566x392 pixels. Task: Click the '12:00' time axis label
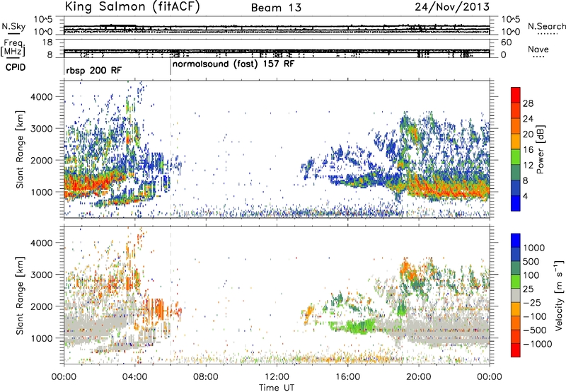[277, 377]
